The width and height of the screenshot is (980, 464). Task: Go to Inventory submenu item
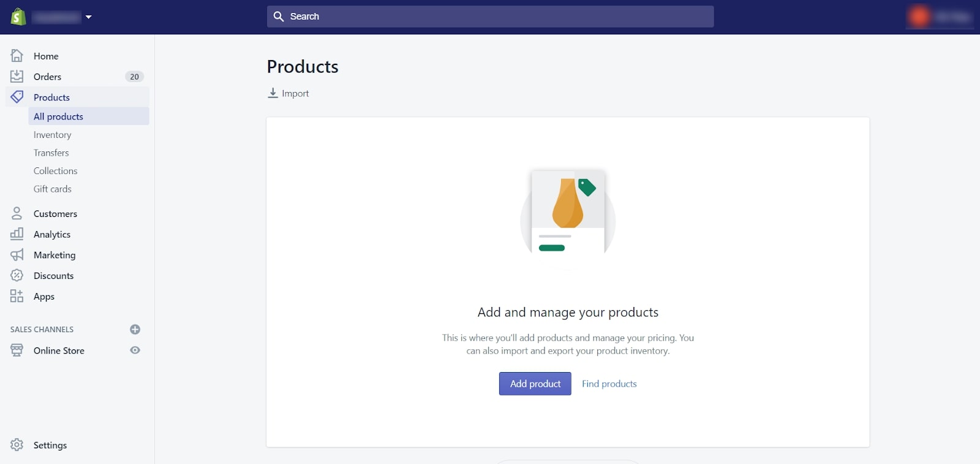point(52,135)
